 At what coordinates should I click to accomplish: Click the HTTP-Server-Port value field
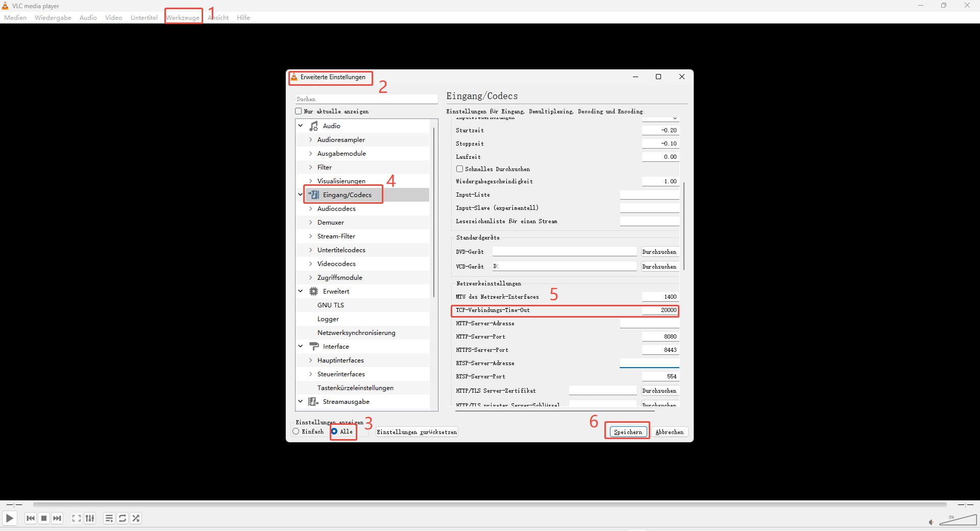click(660, 337)
